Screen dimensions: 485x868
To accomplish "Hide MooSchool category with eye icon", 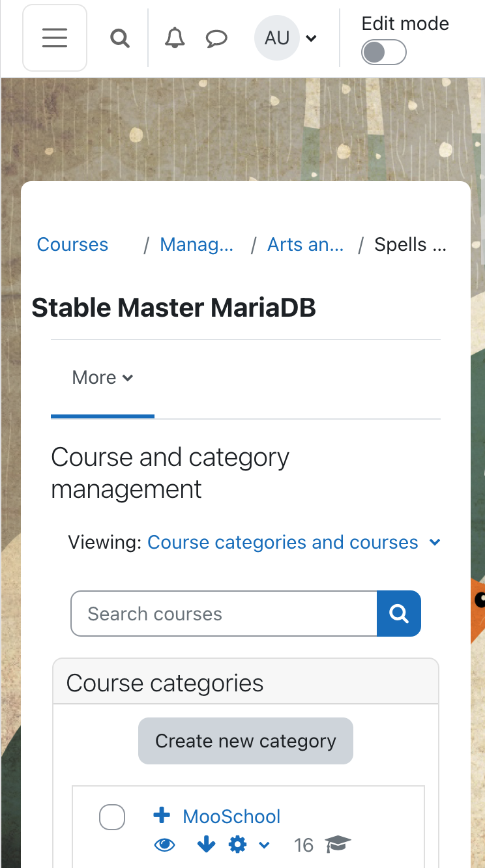I will pyautogui.click(x=165, y=845).
